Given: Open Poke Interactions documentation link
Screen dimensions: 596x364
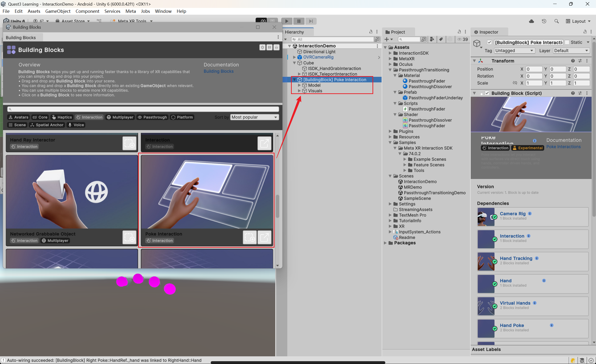Looking at the screenshot, I should 563,147.
